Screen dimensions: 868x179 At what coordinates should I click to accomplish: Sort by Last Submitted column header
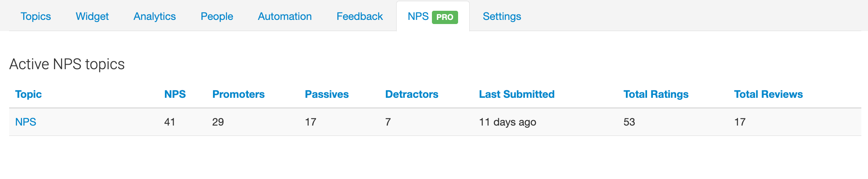point(517,94)
